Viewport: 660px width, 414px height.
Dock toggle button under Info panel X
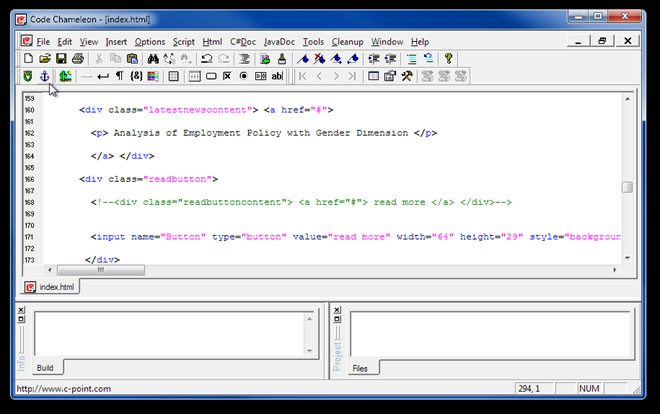pos(21,319)
